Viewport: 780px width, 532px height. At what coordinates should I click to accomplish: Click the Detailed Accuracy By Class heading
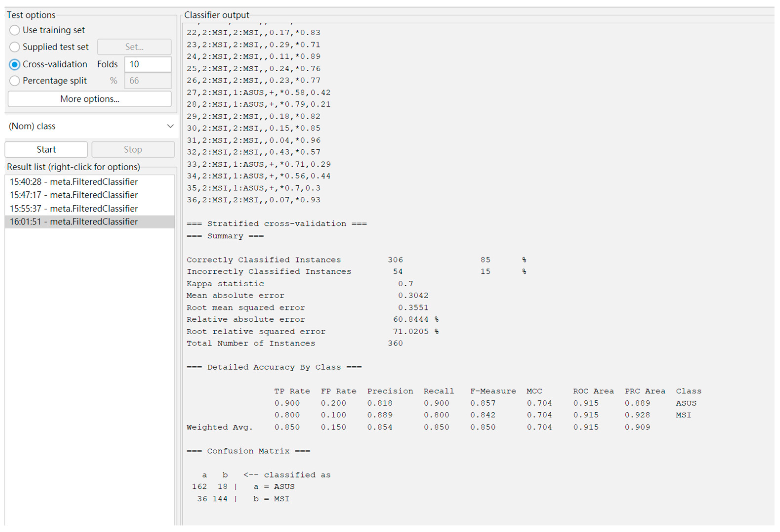(274, 367)
